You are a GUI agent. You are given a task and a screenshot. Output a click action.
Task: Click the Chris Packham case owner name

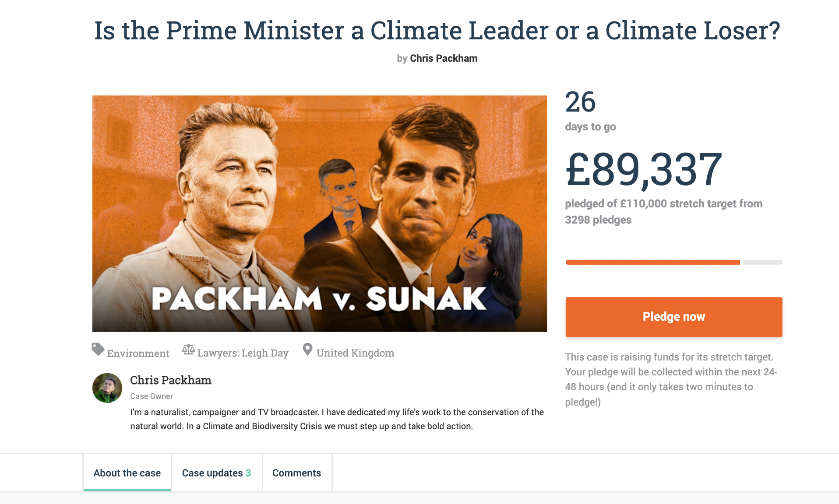click(x=171, y=380)
